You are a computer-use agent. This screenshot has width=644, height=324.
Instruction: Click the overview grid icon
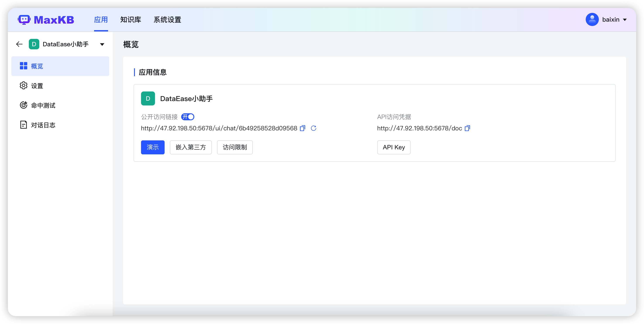click(24, 66)
